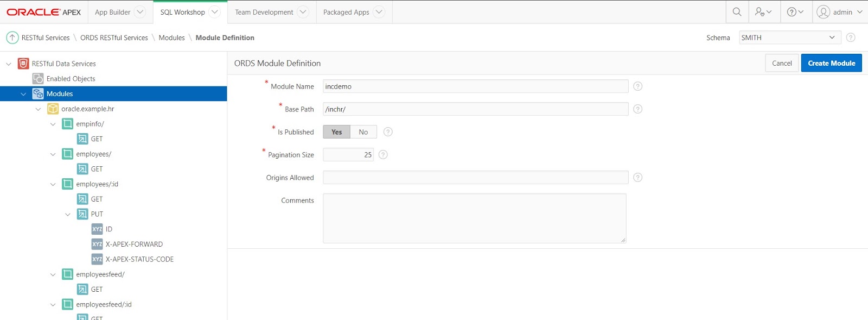Collapse the RESTful Data Services tree node

point(9,64)
